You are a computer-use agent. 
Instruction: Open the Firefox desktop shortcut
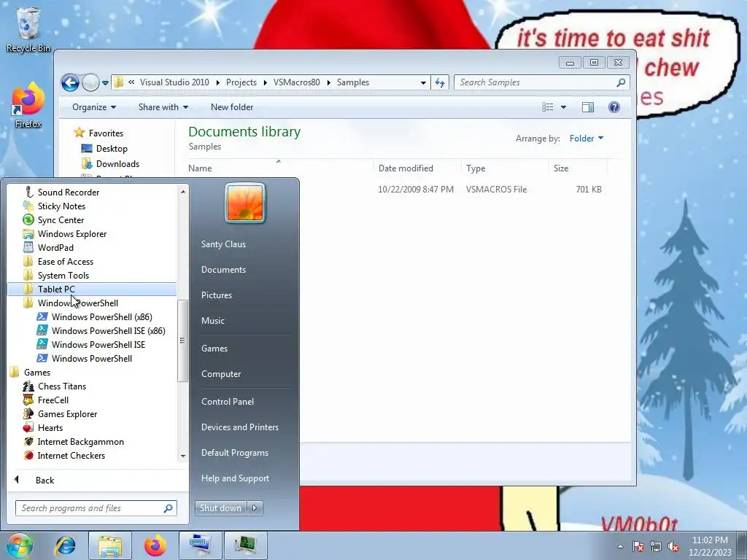point(28,106)
